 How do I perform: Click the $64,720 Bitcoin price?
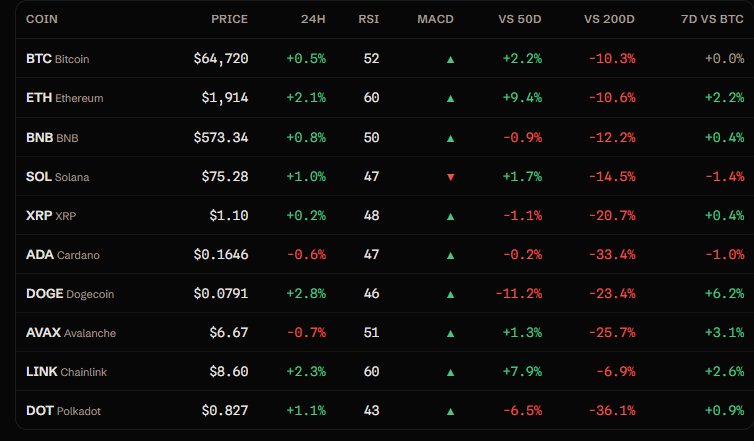coord(221,59)
